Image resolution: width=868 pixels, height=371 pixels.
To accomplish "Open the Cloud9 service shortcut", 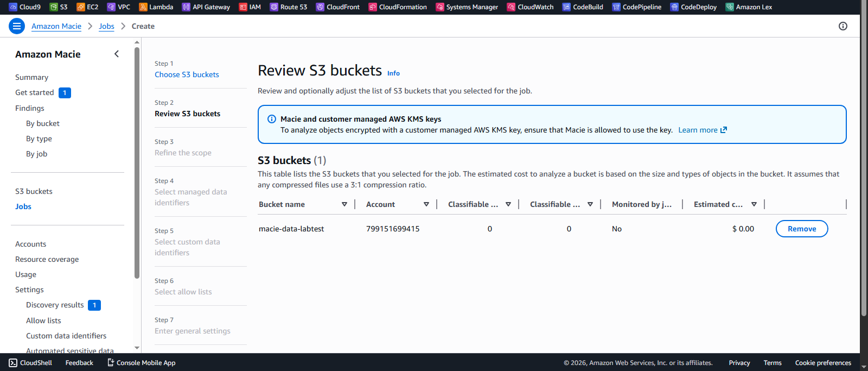I will tap(24, 7).
